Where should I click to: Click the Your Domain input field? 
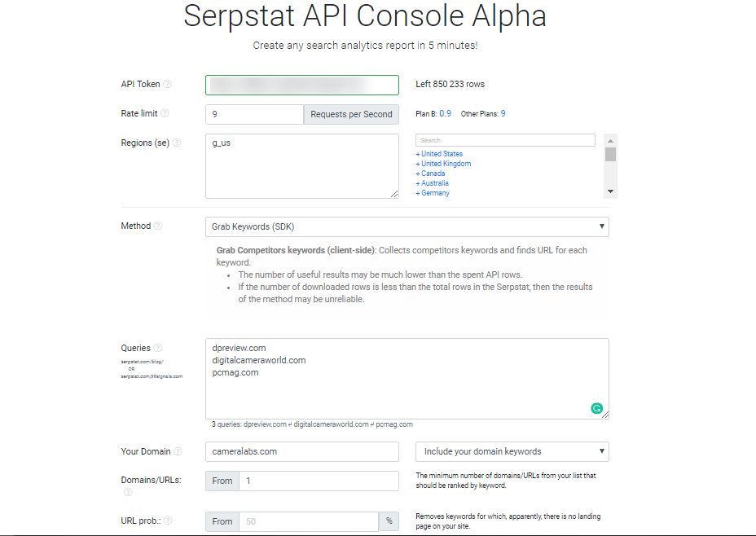click(x=302, y=451)
